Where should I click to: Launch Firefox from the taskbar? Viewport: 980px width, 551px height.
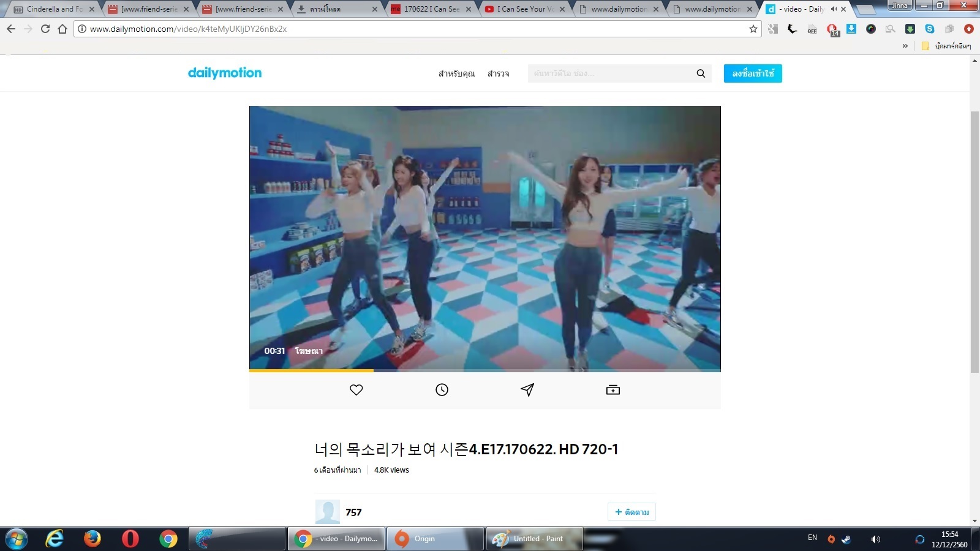[x=92, y=539]
